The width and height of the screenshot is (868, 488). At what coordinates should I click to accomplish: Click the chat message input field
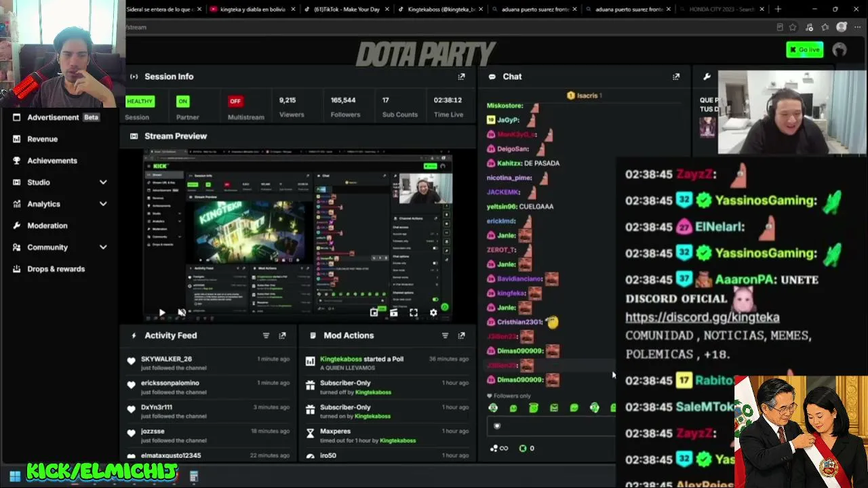point(551,426)
